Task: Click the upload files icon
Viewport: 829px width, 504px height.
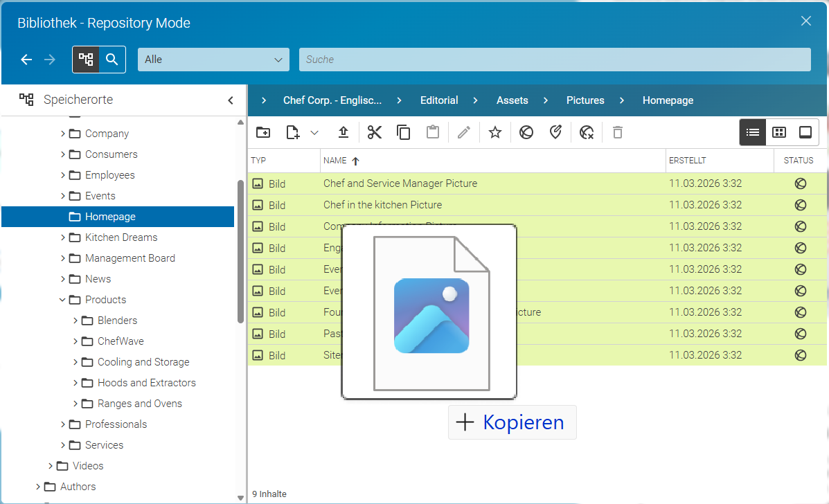Action: 343,132
